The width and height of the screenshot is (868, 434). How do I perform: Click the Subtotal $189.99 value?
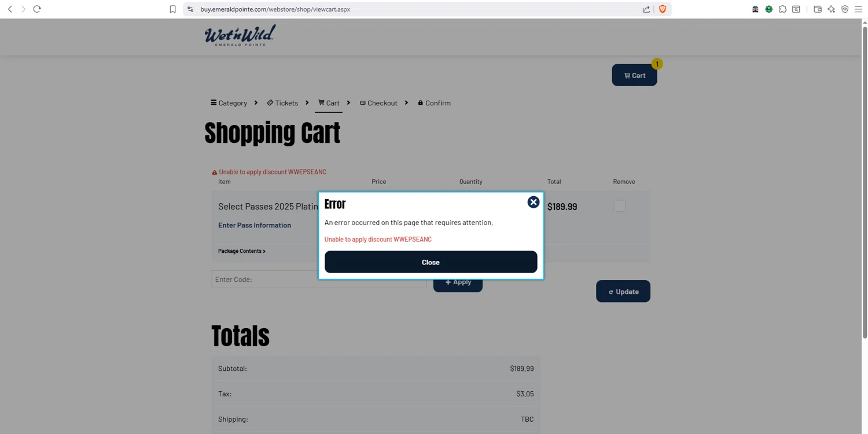522,369
